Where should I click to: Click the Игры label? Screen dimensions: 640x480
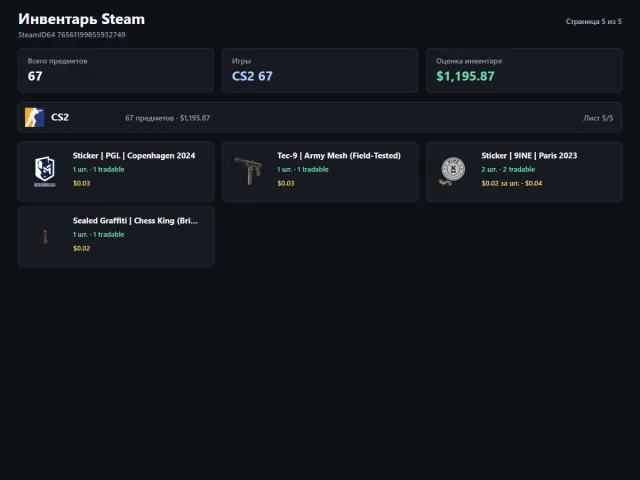coord(241,61)
